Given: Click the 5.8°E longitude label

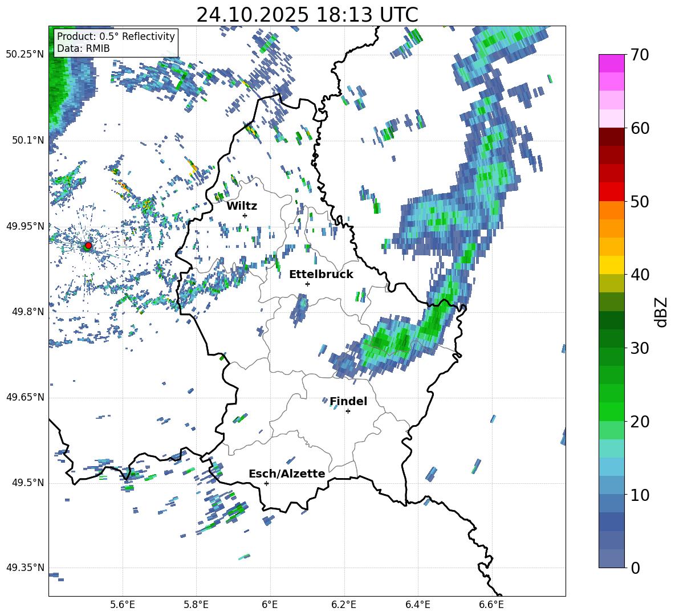Looking at the screenshot, I should click(x=196, y=605).
